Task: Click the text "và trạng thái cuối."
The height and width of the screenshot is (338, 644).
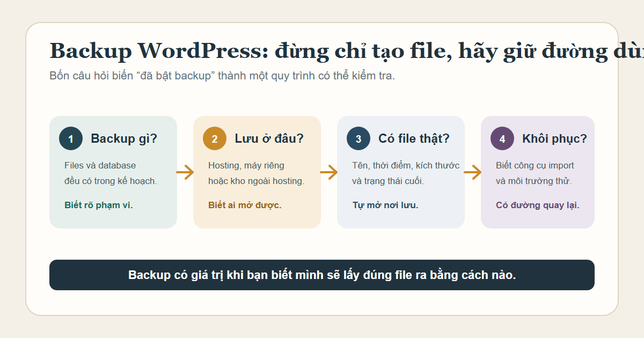Action: [x=388, y=181]
